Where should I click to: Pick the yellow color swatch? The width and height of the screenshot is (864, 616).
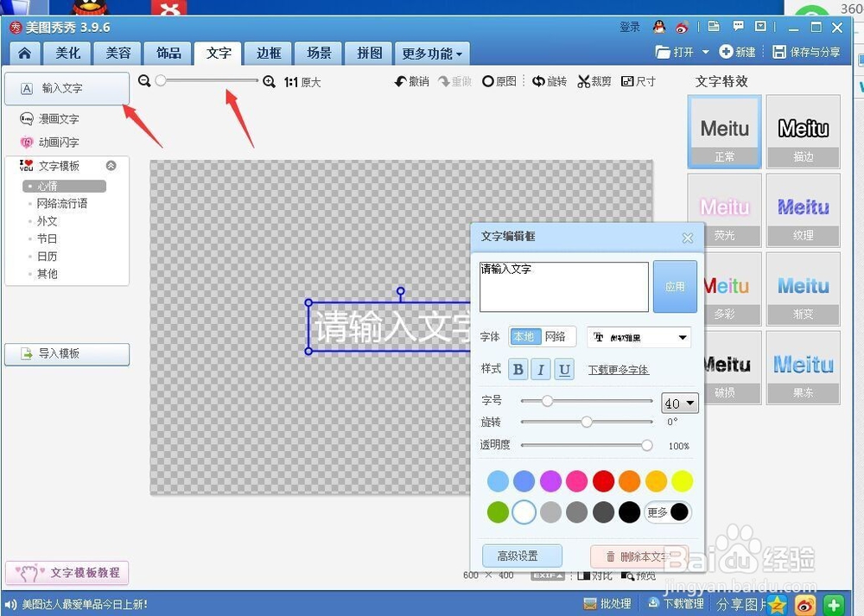[x=683, y=481]
